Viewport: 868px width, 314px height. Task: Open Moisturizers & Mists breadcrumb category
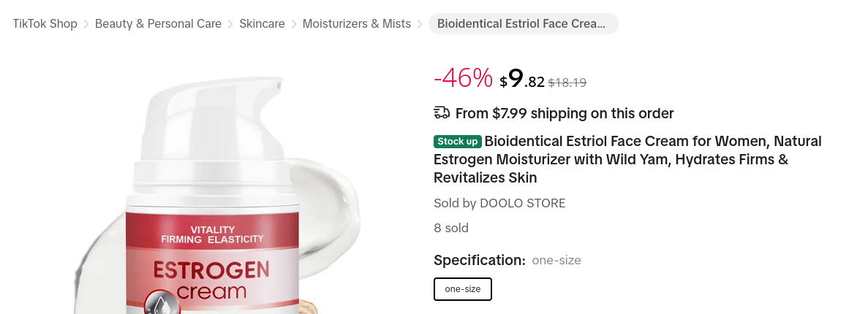point(357,24)
